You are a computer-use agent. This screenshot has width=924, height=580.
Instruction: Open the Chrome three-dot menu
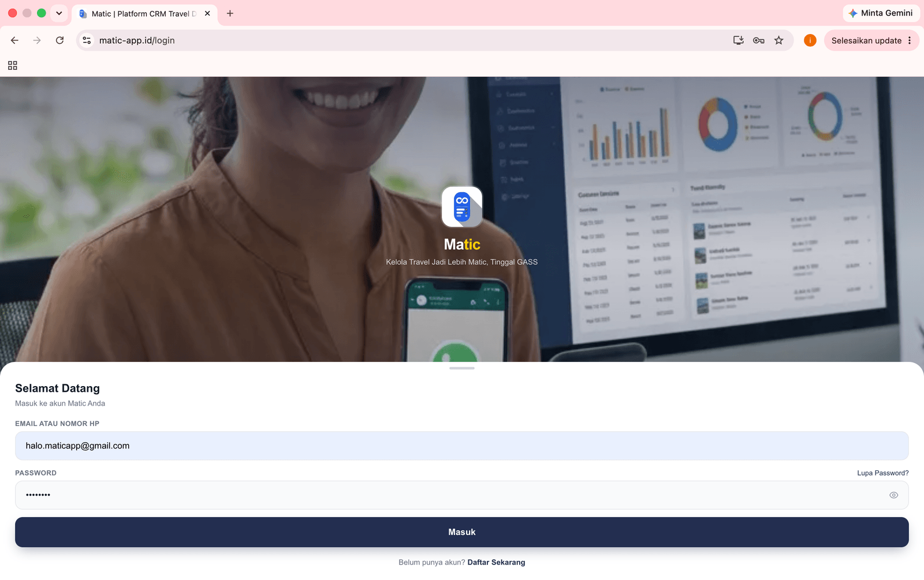(x=910, y=40)
